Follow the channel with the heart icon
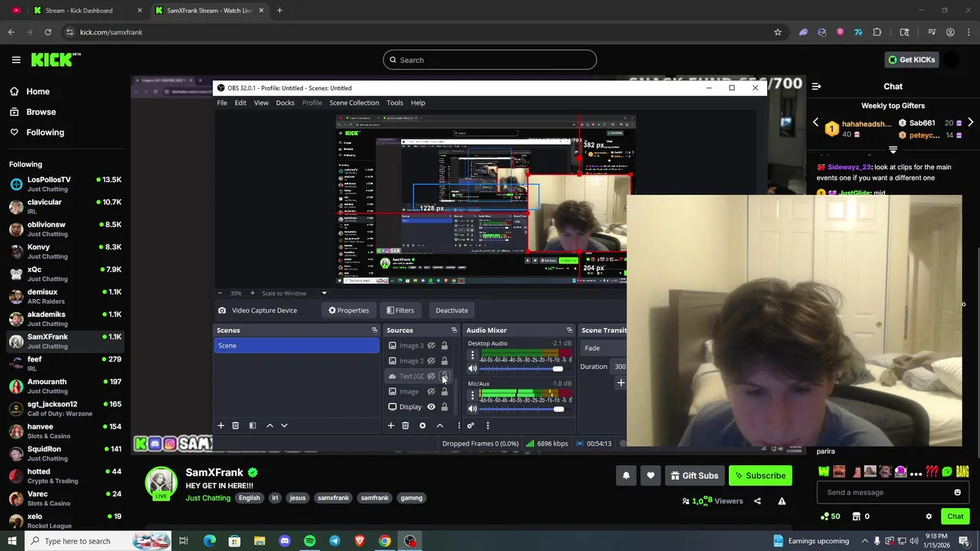The width and height of the screenshot is (980, 551). pyautogui.click(x=650, y=476)
